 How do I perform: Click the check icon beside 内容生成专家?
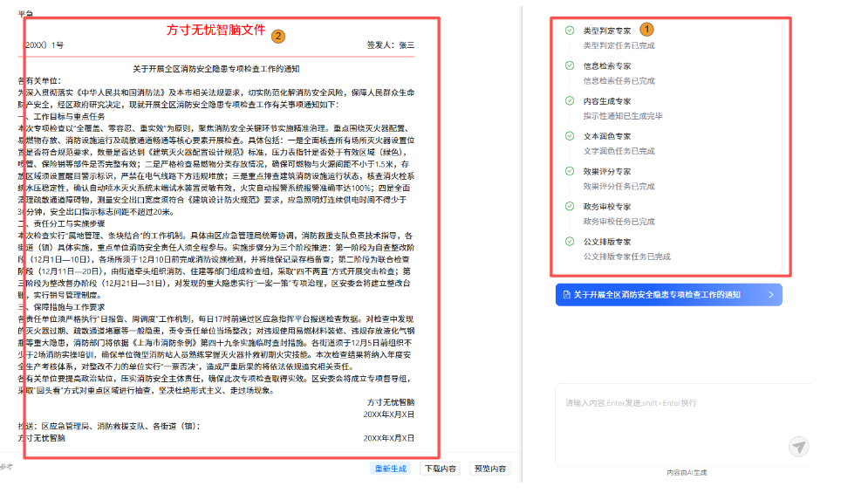pyautogui.click(x=570, y=101)
